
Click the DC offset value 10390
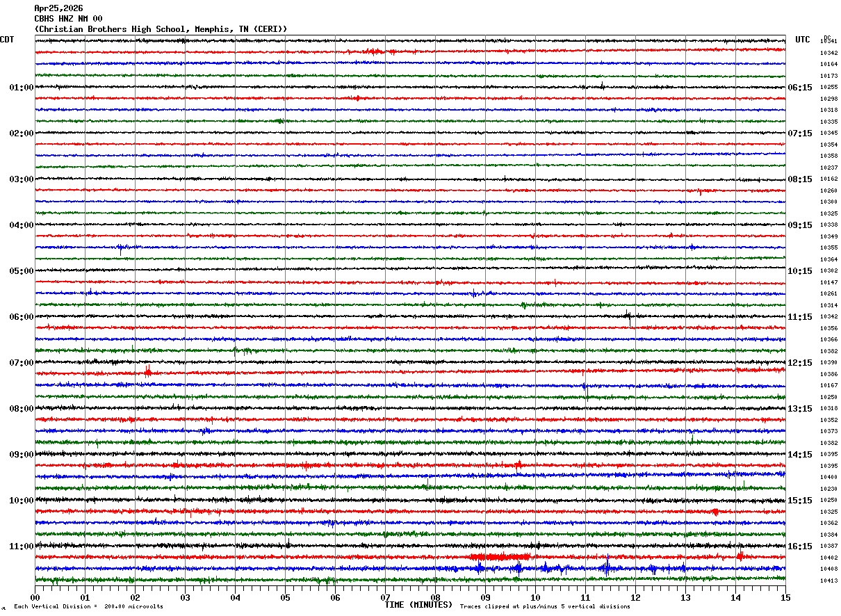(x=828, y=363)
